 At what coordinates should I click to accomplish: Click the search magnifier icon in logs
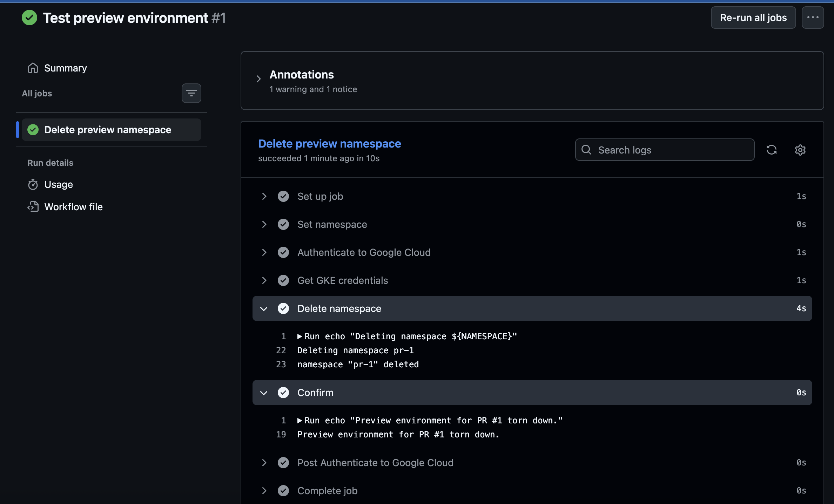[586, 150]
